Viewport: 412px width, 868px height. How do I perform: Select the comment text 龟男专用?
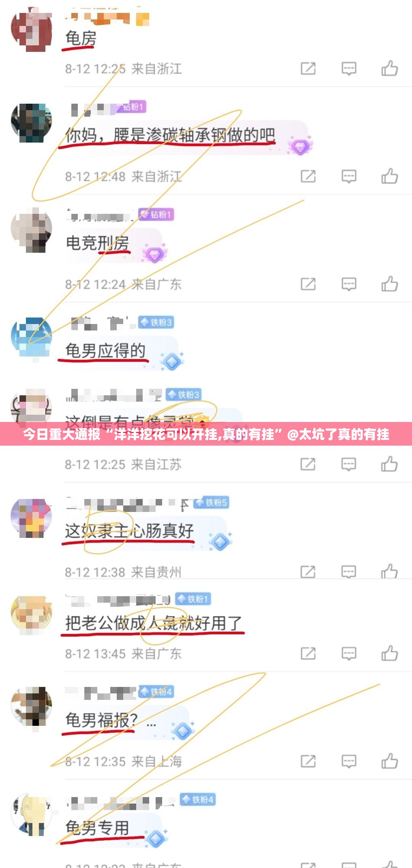[97, 828]
